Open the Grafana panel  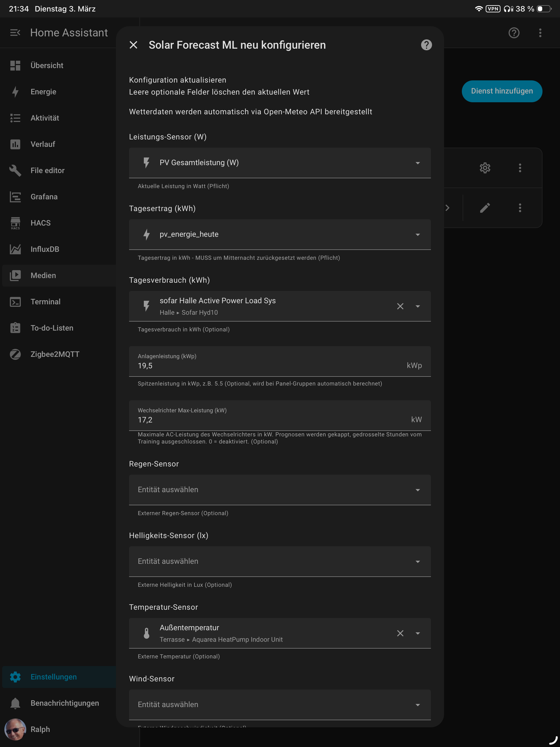(44, 197)
